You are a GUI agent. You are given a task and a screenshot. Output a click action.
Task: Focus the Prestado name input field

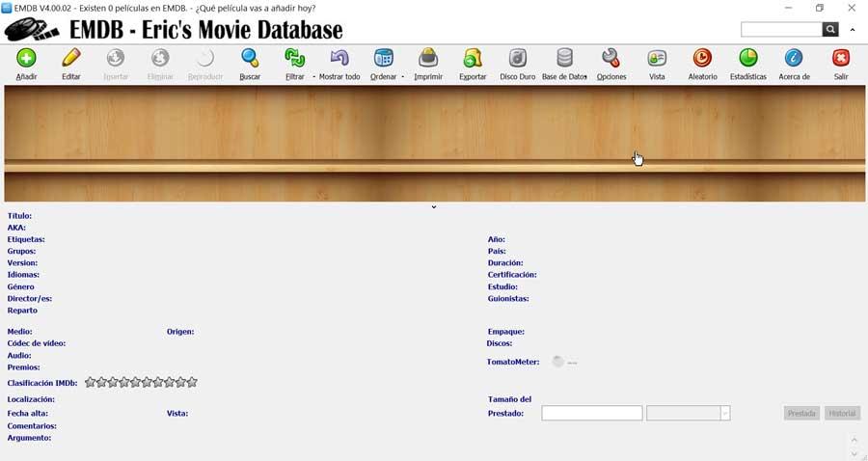click(x=592, y=413)
